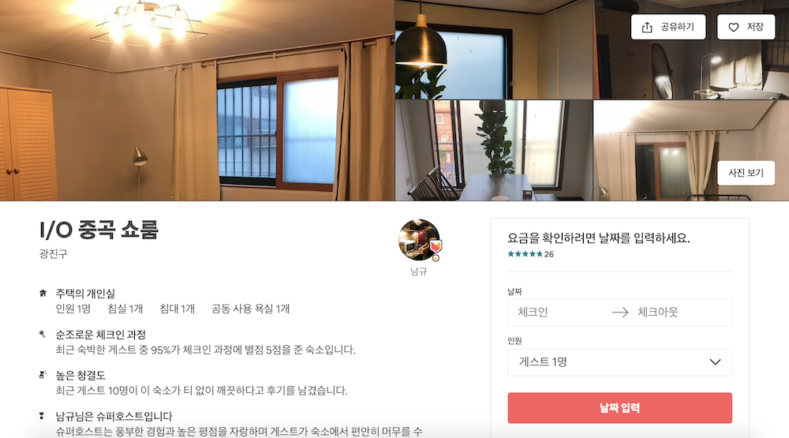
Task: Click the heart icon to save listing
Action: point(734,27)
